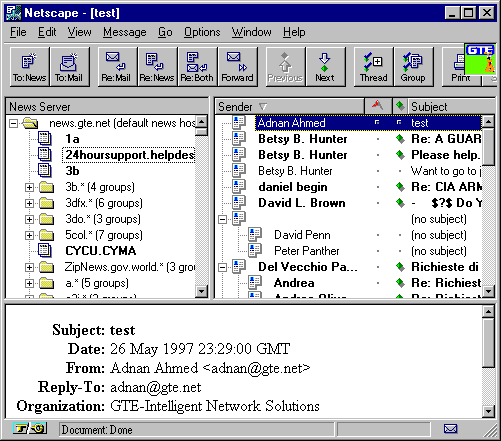Toggle read diamond for Andrea message
Image resolution: width=501 pixels, height=441 pixels.
400,283
